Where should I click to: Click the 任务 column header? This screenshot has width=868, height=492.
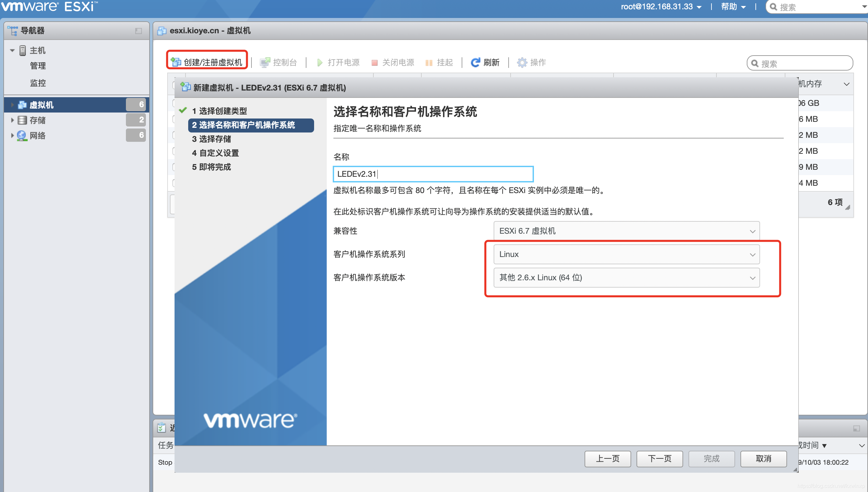coord(166,445)
